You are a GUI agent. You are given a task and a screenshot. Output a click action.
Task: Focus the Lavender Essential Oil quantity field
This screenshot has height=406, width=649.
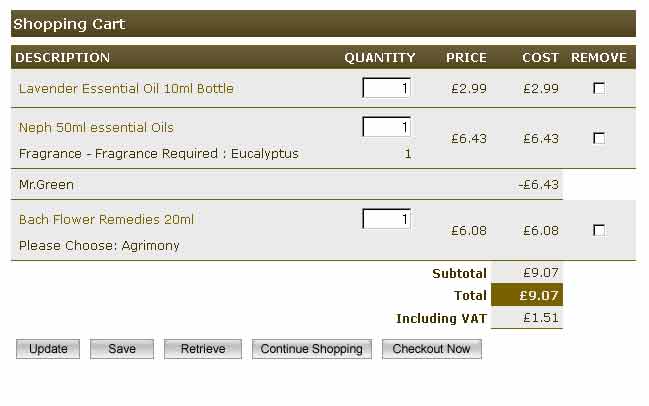click(387, 88)
